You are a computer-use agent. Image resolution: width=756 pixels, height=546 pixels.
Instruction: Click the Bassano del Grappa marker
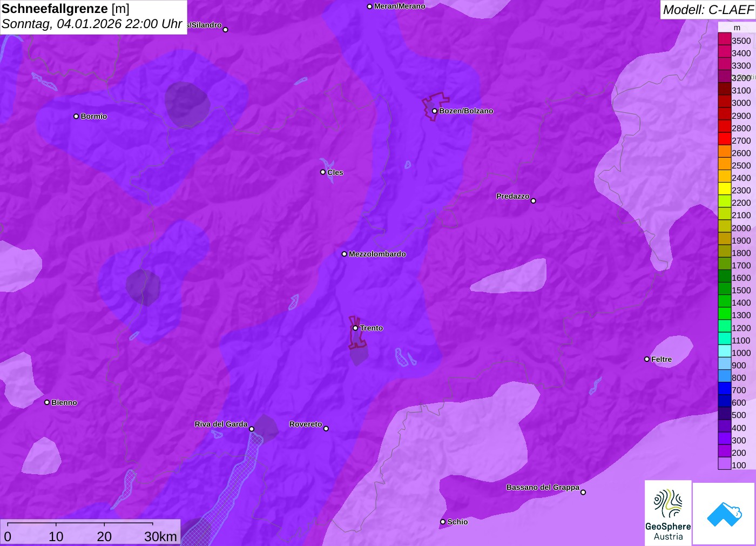pyautogui.click(x=583, y=492)
